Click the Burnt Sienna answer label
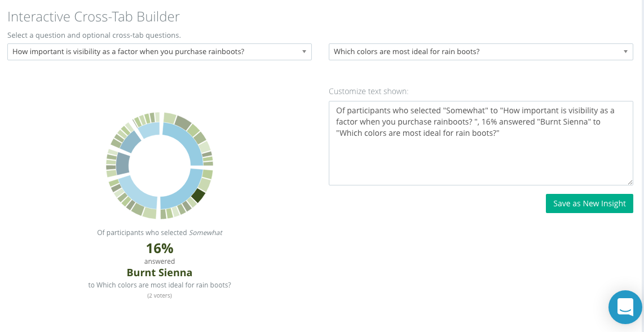Image resolution: width=644 pixels, height=332 pixels. click(x=160, y=273)
